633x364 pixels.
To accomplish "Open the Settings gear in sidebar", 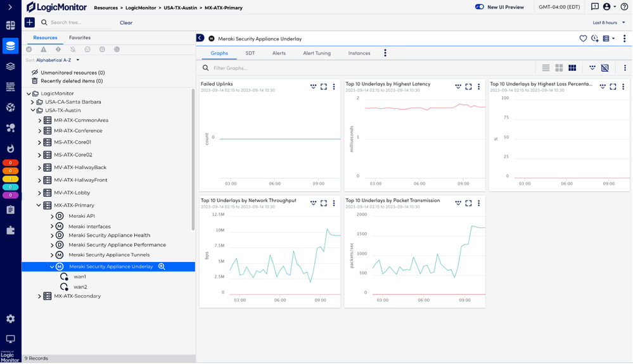I will [11, 319].
